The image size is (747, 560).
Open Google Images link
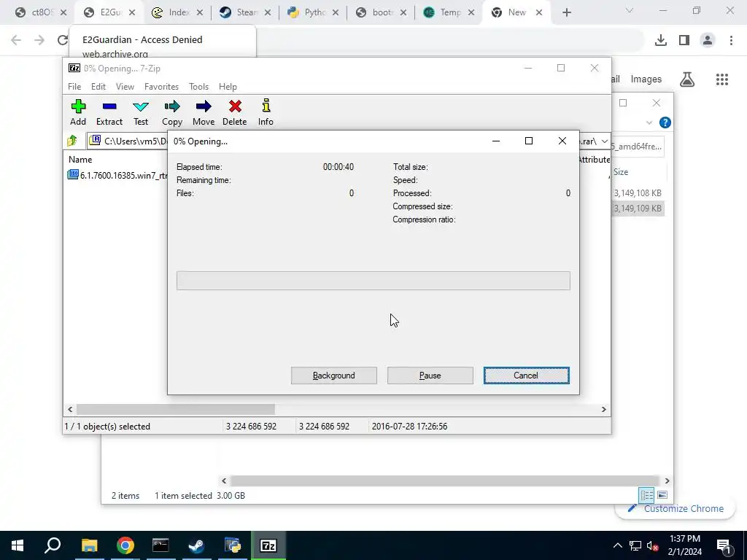[x=646, y=79]
